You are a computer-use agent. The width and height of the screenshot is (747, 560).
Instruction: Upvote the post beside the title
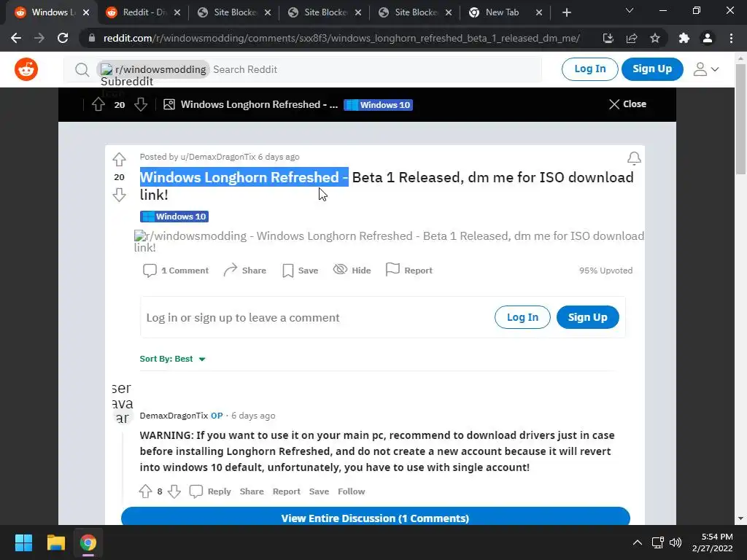[x=119, y=159]
